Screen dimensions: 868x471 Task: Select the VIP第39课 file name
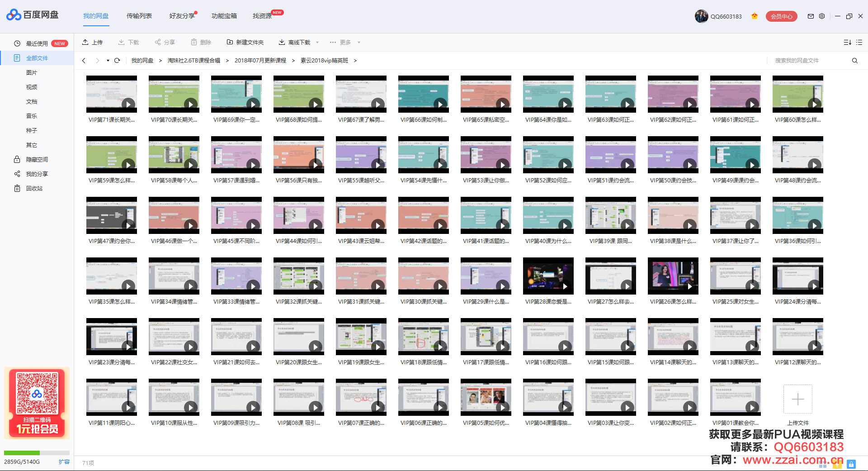[x=611, y=241]
